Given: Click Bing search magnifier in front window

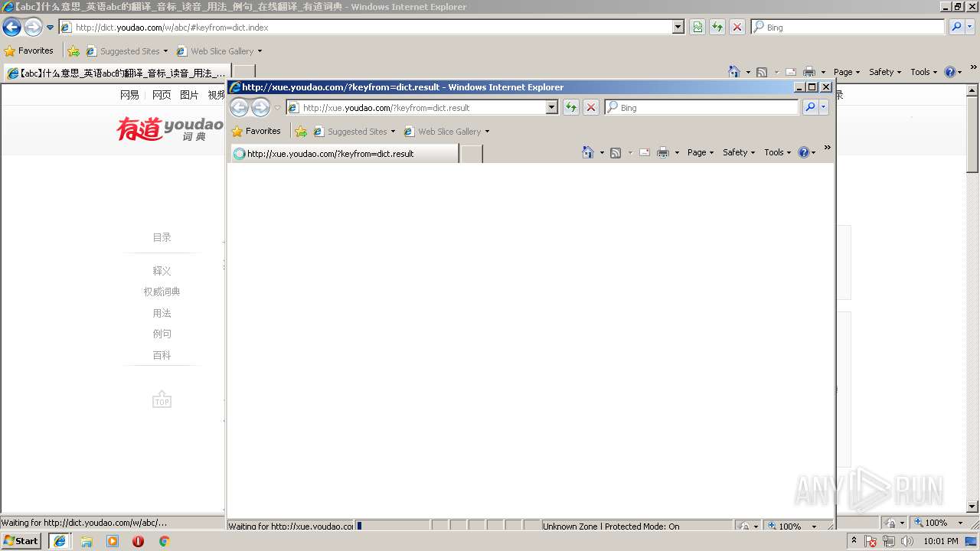Looking at the screenshot, I should click(x=810, y=108).
